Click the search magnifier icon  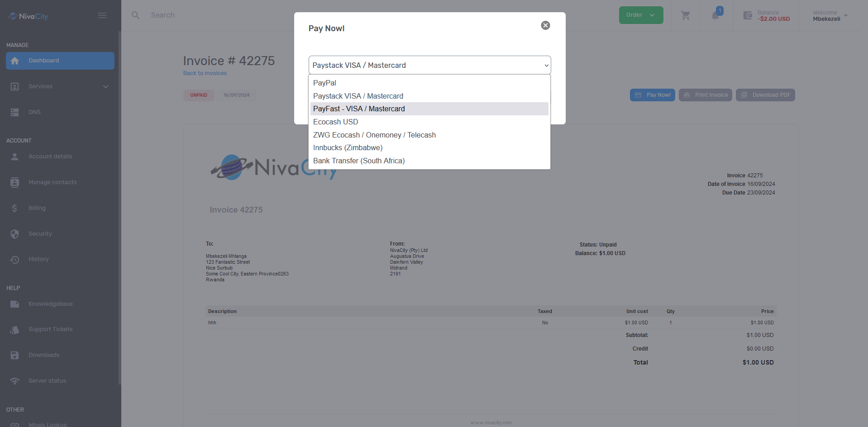(135, 15)
